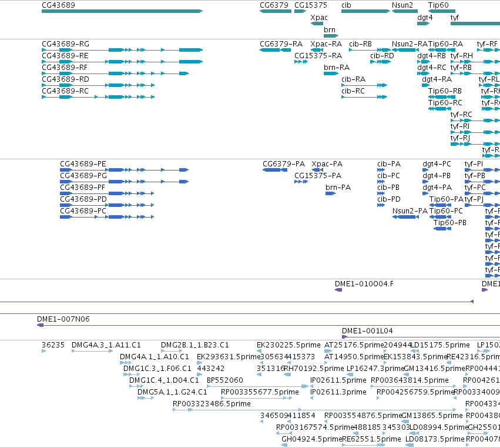Select transcript CG43689-RG
500x448 pixels.
122,50
